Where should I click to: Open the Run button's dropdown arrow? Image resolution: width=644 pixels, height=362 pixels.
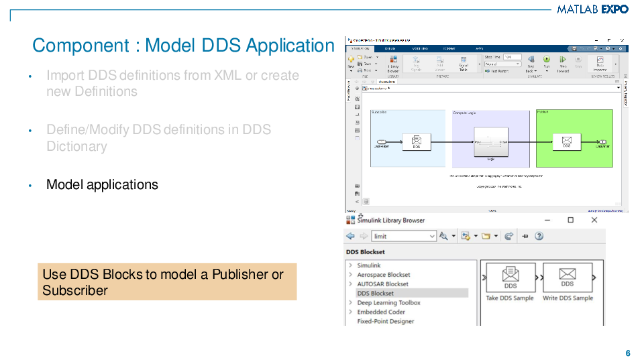547,71
